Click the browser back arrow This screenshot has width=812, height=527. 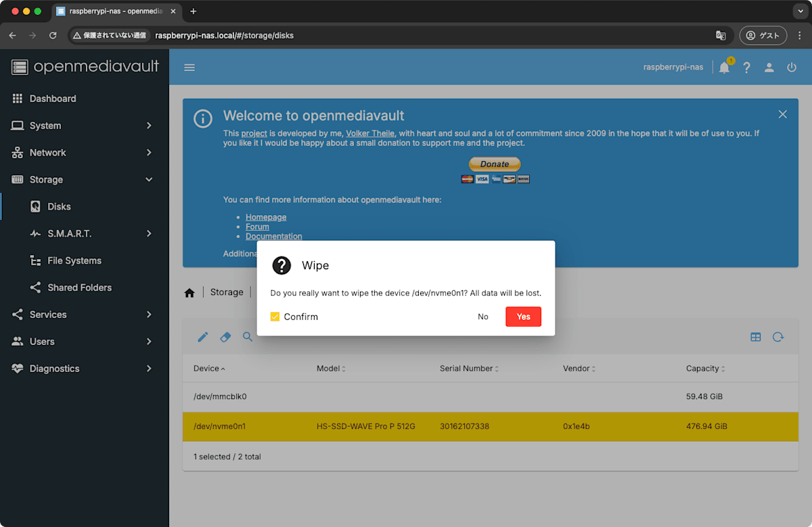click(x=12, y=35)
